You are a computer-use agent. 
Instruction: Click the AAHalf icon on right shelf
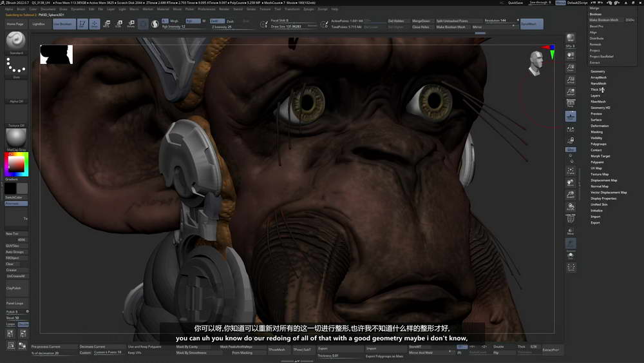[571, 92]
